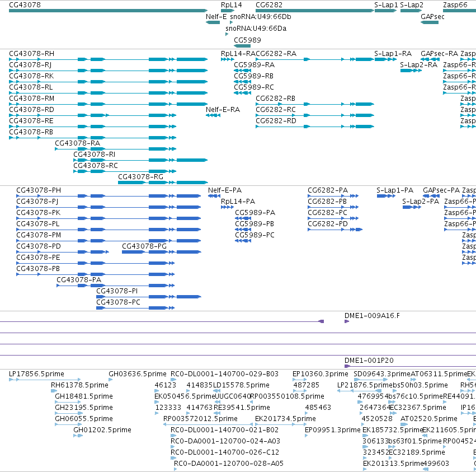Open transcript CG5989-RC

[254, 87]
